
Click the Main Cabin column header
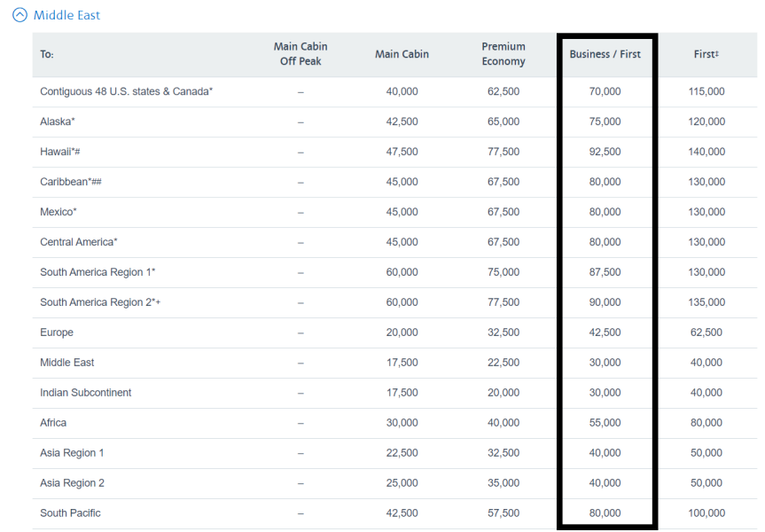[402, 54]
